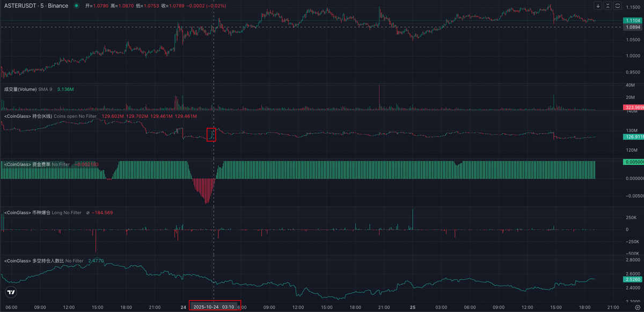Image resolution: width=644 pixels, height=312 pixels.
Task: Click the green 0.005000 funding rate label
Action: click(633, 162)
